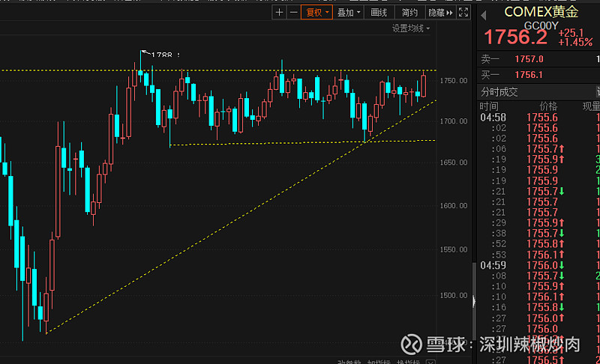The width and height of the screenshot is (600, 364).
Task: Switch to 简约 simple view
Action: tap(409, 13)
